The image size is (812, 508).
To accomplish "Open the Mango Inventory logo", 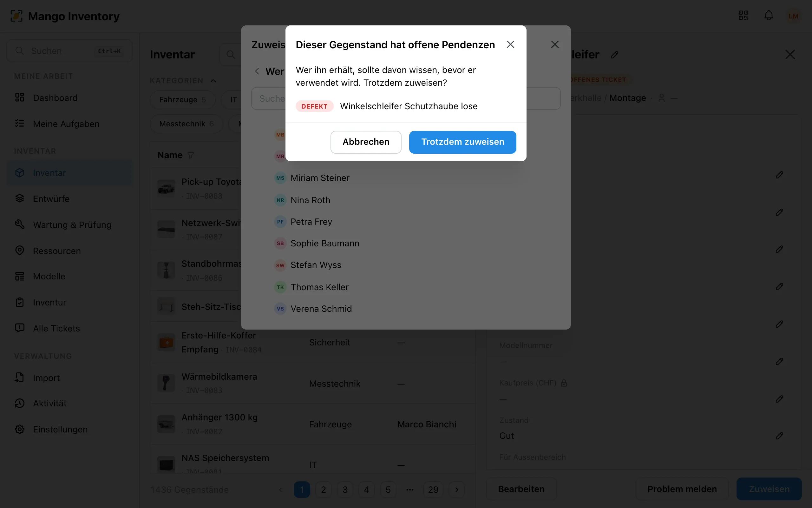I will 65,16.
